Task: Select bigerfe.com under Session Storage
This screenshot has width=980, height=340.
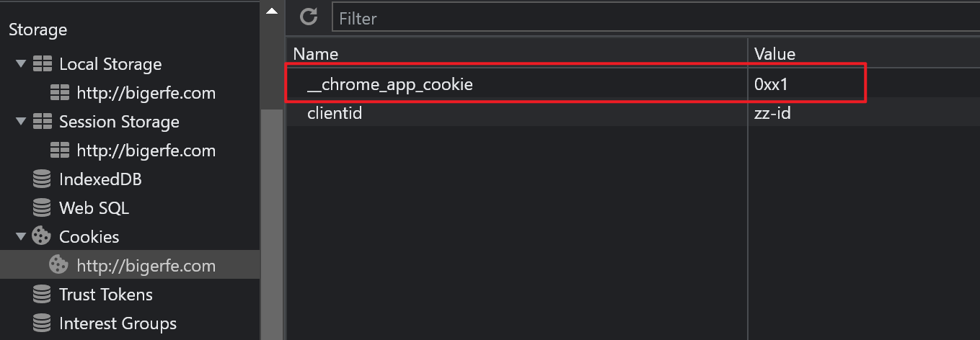Action: coord(146,151)
